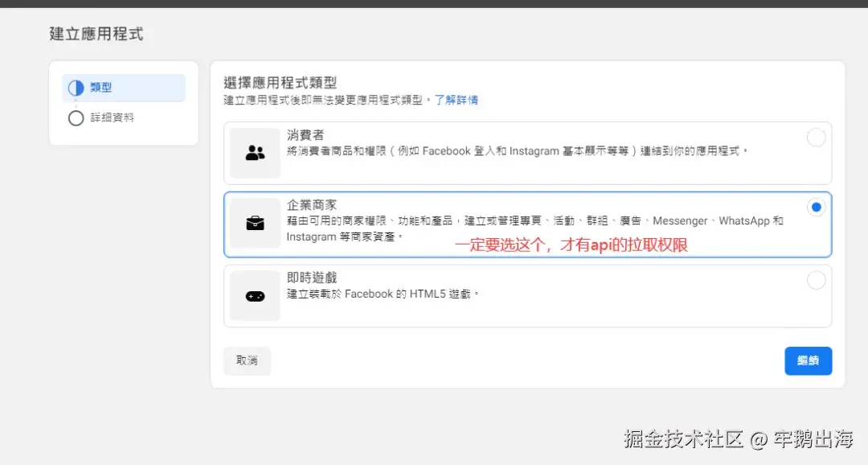Select the 消費者 radio button
Viewport: 868px width, 465px height.
tap(816, 138)
